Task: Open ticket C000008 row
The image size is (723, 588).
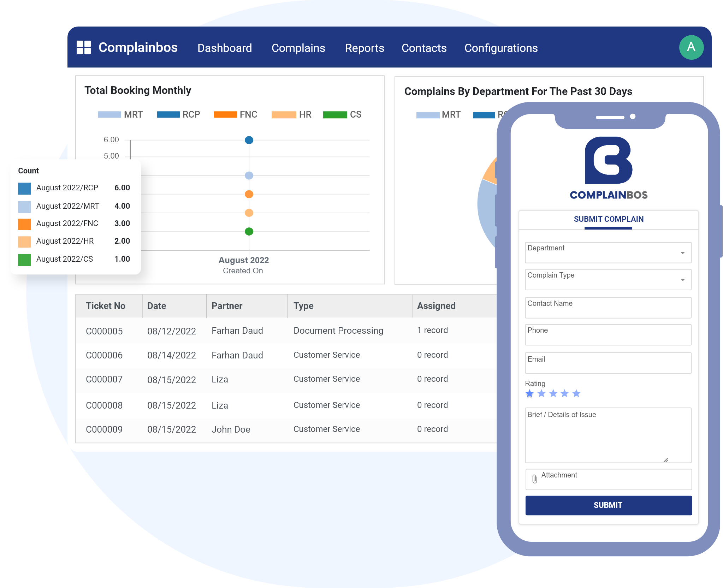Action: (x=286, y=405)
